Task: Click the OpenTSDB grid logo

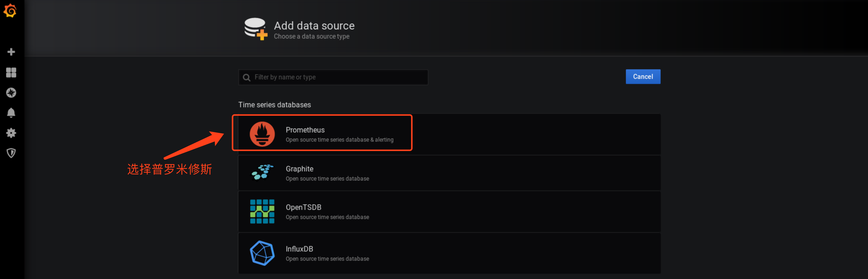Action: point(262,211)
